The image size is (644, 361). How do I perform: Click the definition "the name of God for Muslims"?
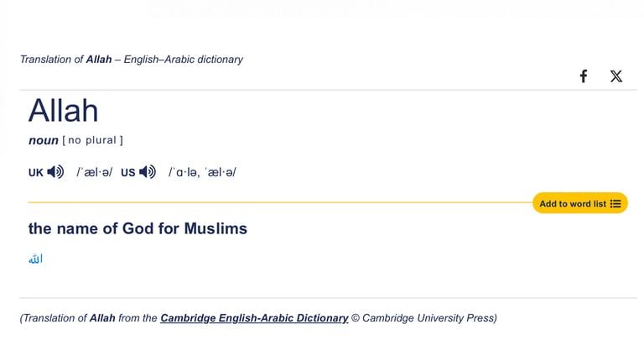coord(138,228)
